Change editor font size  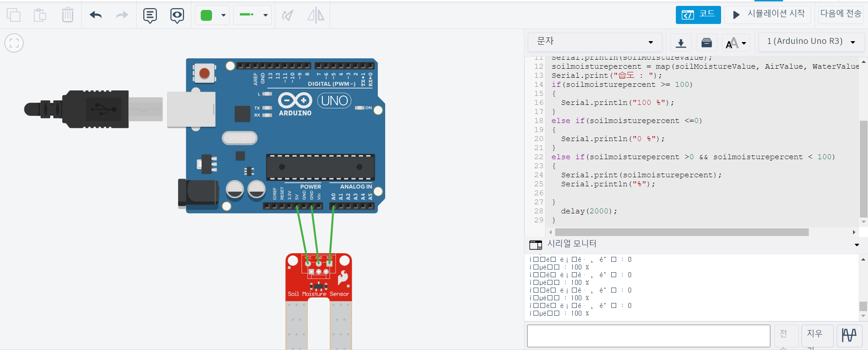tap(736, 43)
